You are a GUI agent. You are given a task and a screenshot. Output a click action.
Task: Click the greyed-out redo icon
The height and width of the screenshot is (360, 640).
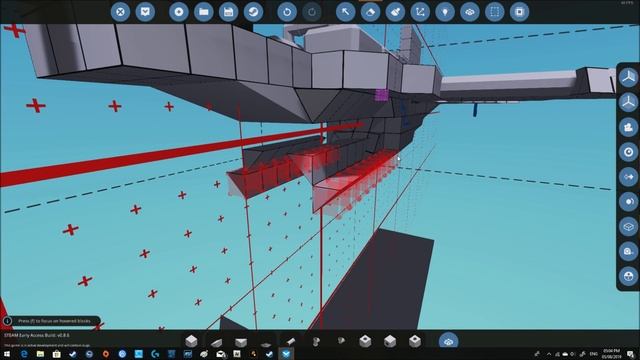tap(312, 12)
